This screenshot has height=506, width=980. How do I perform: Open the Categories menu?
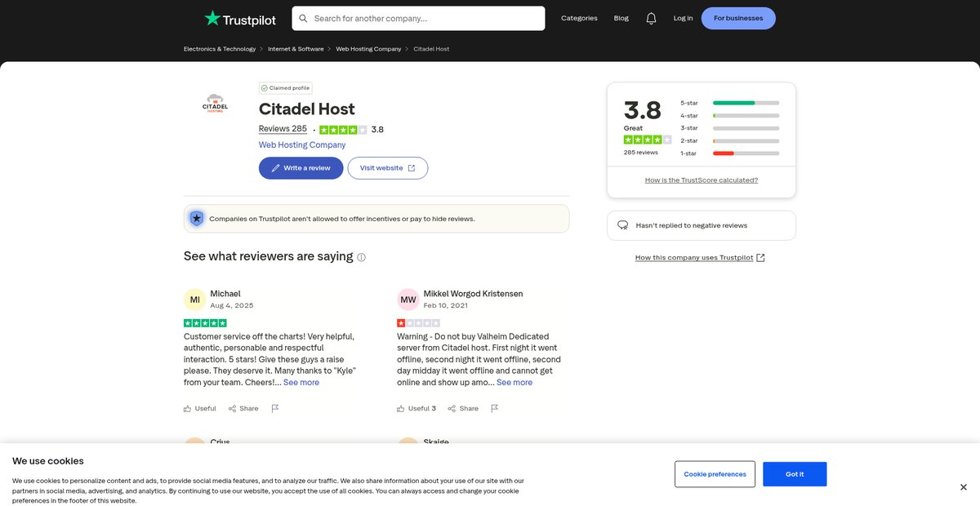tap(579, 18)
